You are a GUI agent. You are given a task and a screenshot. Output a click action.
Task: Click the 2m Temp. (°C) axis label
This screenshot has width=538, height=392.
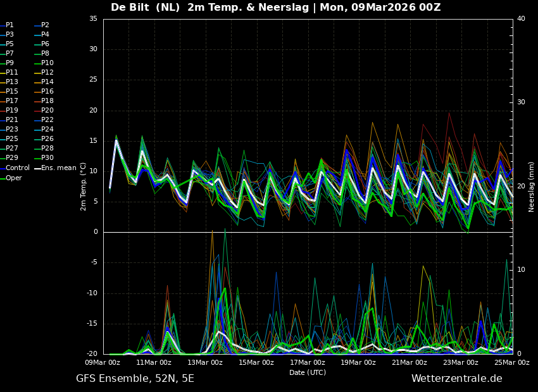click(x=84, y=186)
